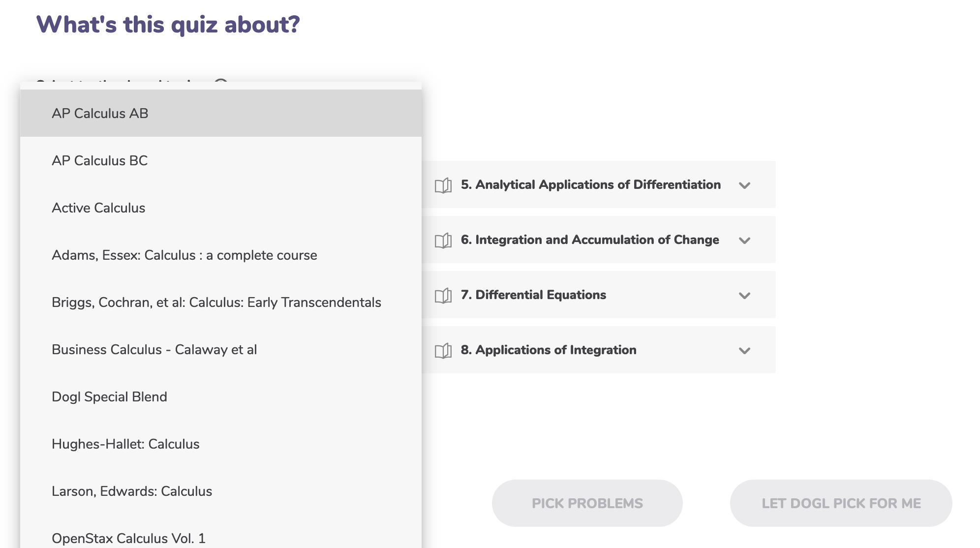Choose Dogl Special Blend option
The height and width of the screenshot is (548, 980).
pos(221,396)
